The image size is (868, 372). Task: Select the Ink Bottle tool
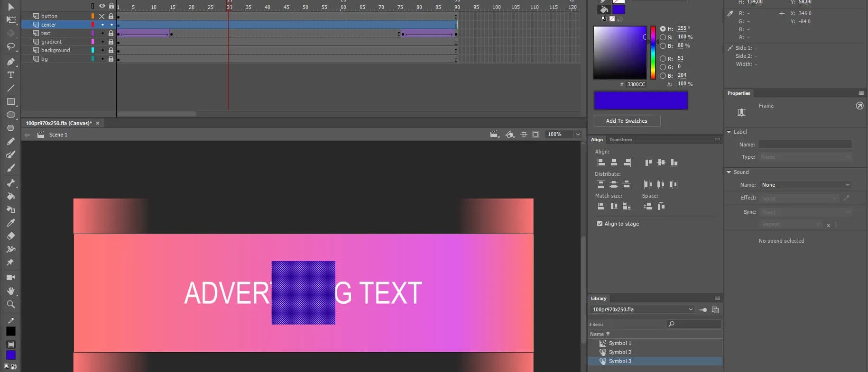pyautogui.click(x=11, y=209)
